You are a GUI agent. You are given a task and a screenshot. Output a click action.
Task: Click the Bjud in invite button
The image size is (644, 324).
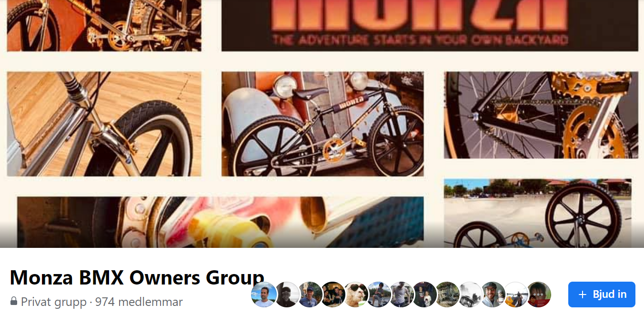point(602,295)
